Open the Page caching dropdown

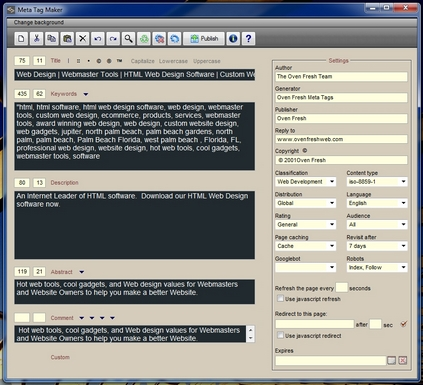pos(305,246)
